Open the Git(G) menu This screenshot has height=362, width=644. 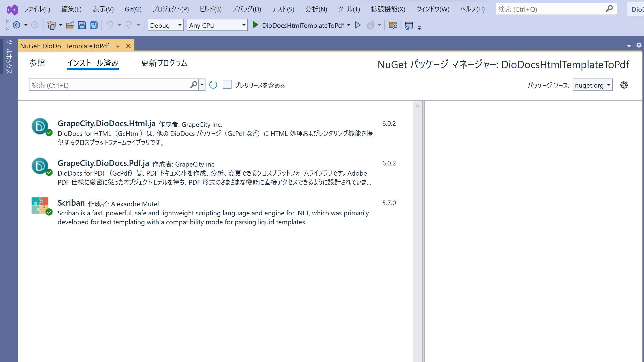tap(133, 9)
